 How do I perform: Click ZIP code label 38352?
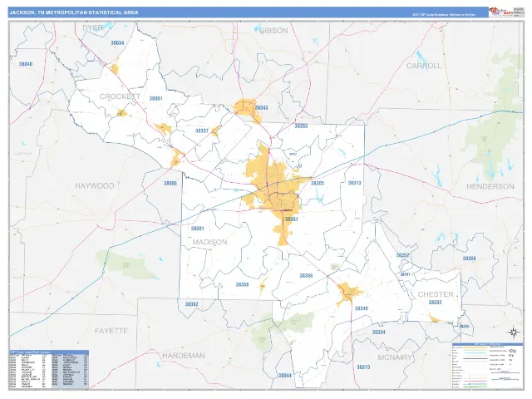402,255
